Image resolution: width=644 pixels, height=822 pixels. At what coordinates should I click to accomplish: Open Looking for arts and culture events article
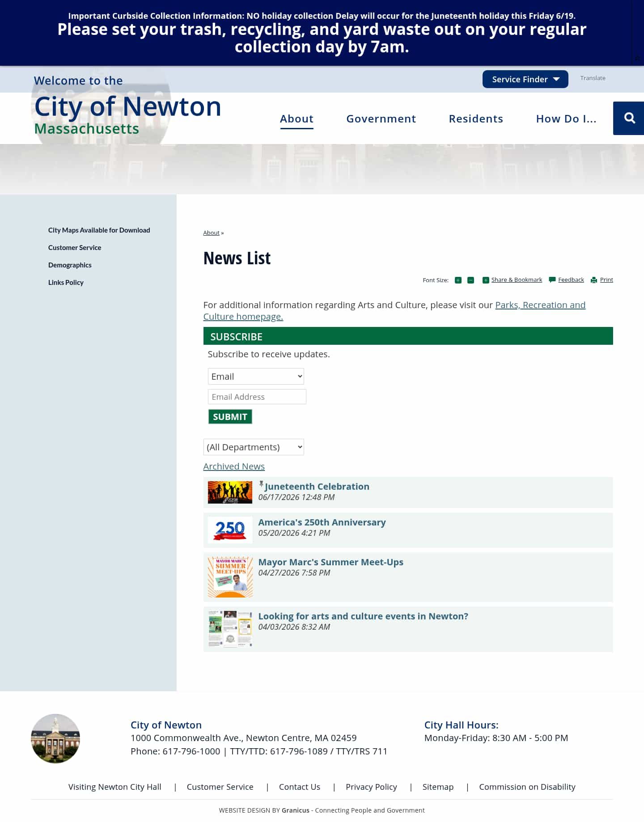[x=363, y=616]
